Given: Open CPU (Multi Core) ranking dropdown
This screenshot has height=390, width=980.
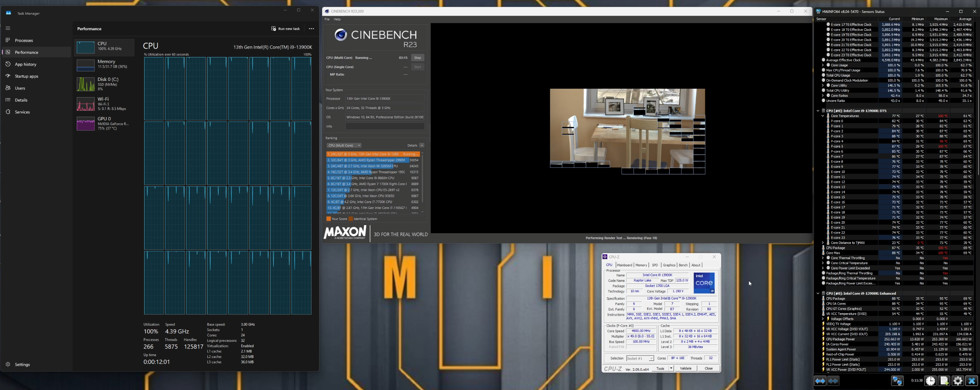Looking at the screenshot, I should point(344,145).
